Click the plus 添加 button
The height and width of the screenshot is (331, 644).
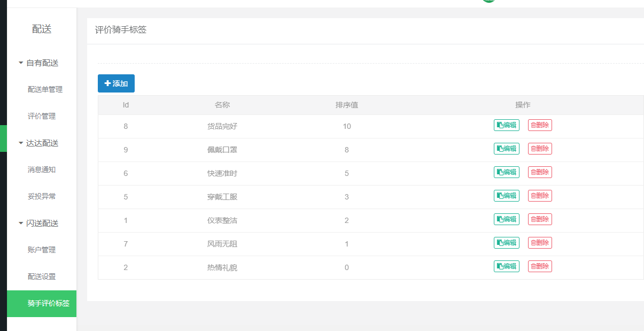coord(116,83)
